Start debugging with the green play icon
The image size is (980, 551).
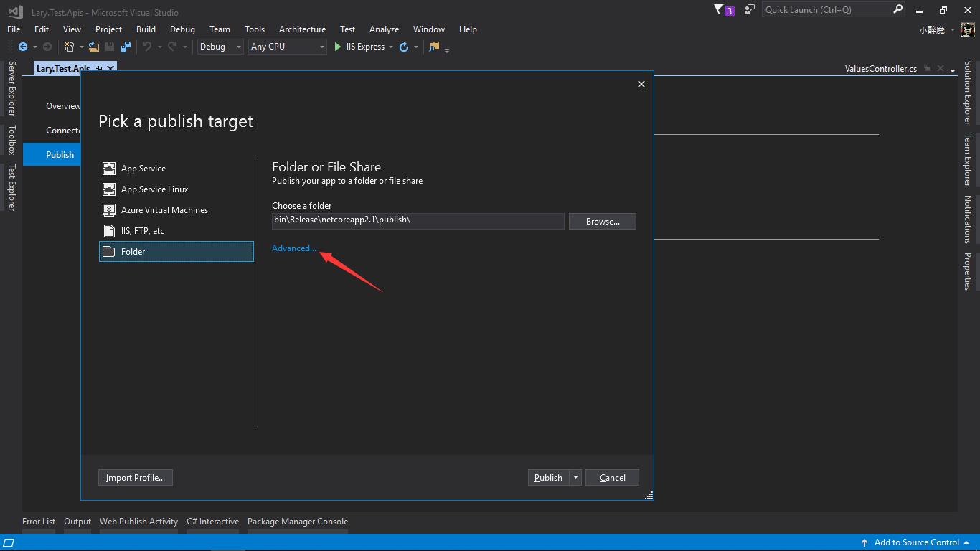(338, 47)
